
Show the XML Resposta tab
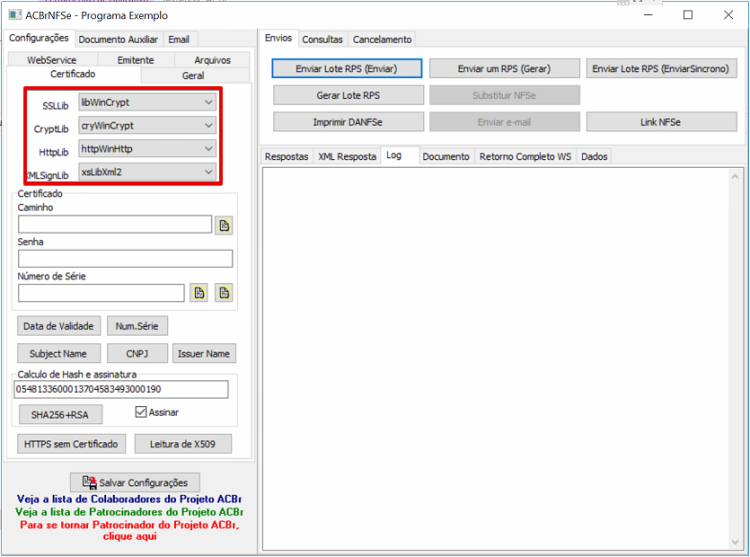347,156
